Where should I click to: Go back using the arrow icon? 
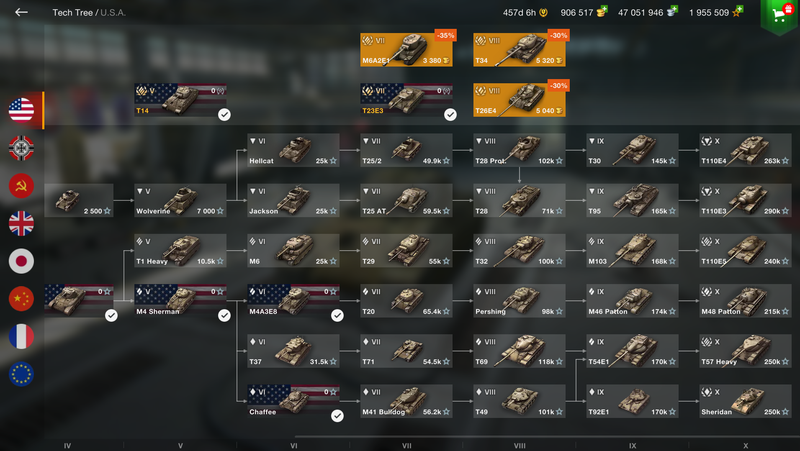click(21, 12)
